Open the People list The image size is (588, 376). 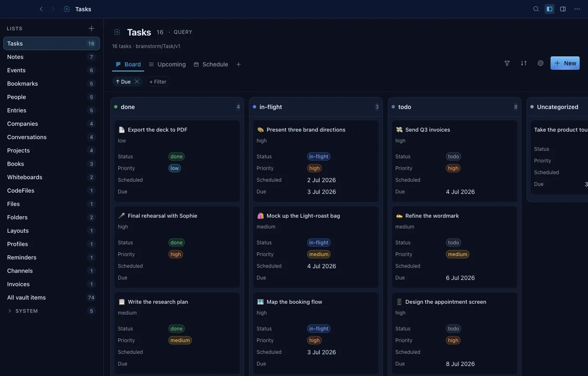pos(51,97)
